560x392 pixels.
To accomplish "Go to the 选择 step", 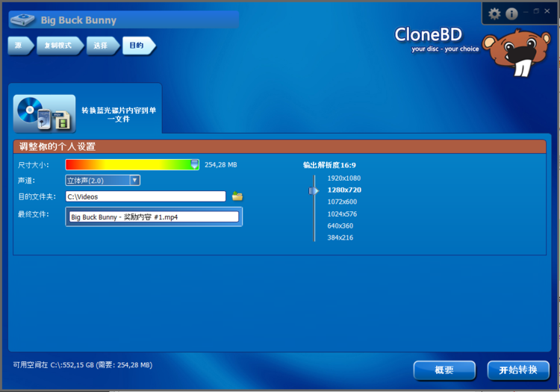I will click(103, 46).
